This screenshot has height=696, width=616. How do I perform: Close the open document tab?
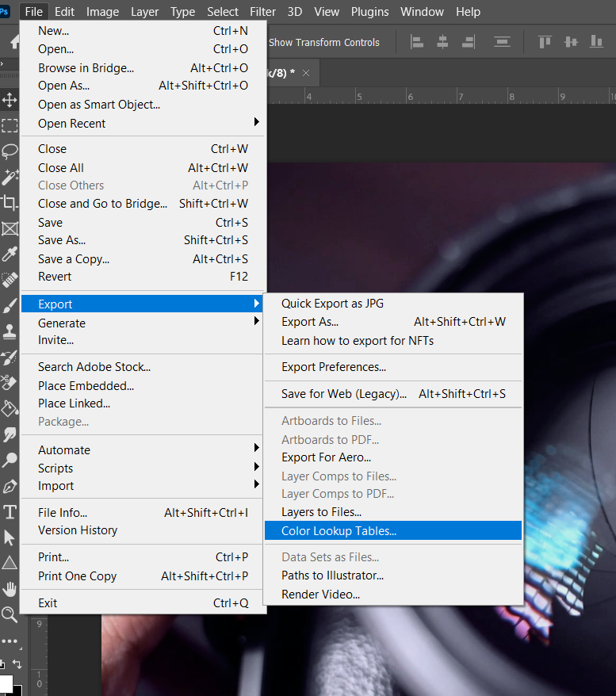306,73
